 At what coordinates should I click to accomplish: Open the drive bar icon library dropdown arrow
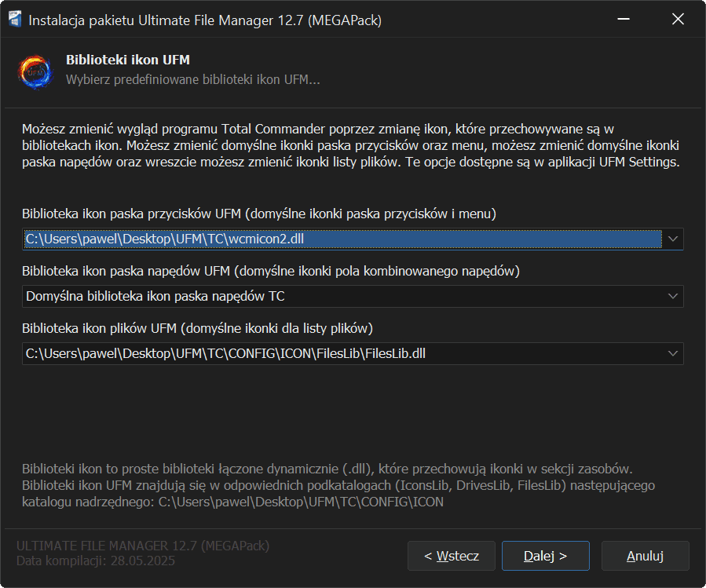672,296
